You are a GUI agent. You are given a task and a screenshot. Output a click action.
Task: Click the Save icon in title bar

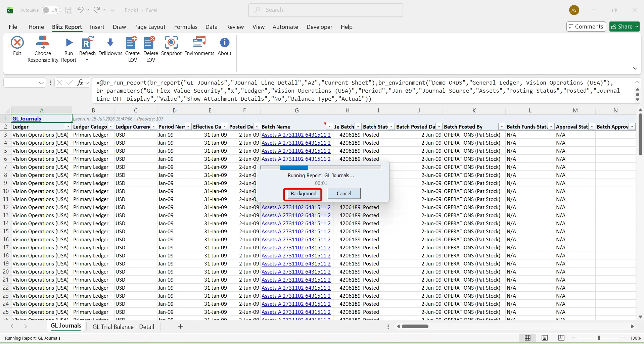click(x=69, y=10)
